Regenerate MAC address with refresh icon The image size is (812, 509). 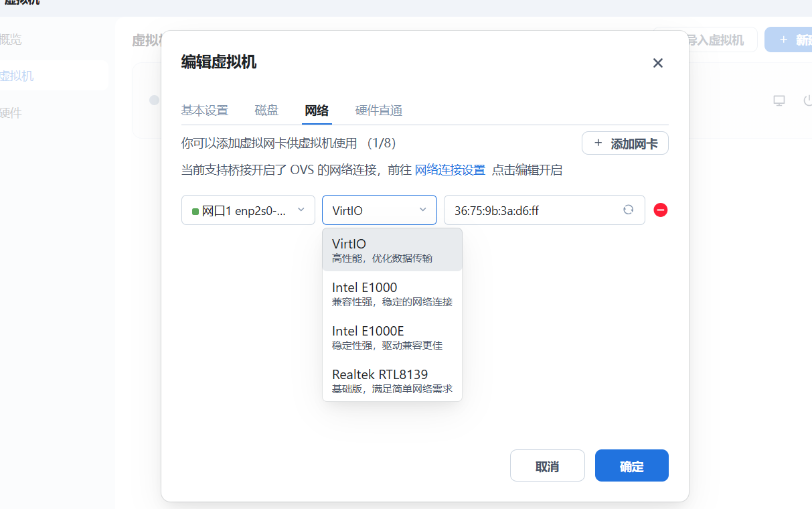pyautogui.click(x=628, y=210)
